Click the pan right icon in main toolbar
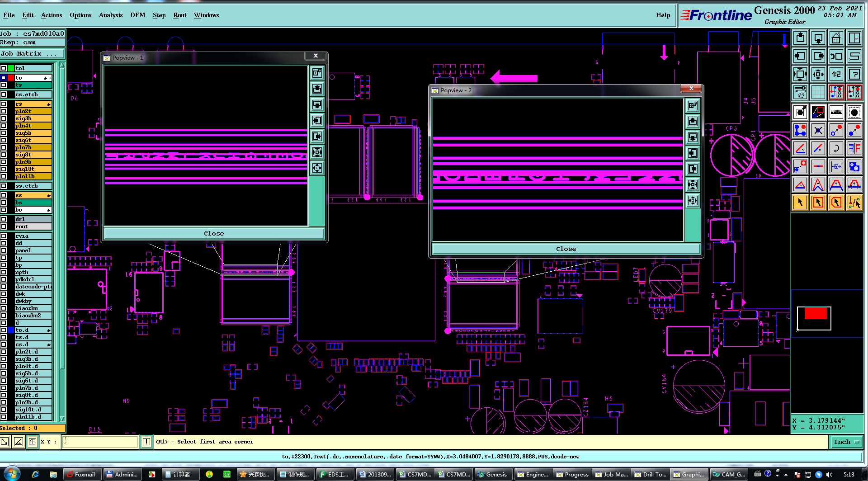The image size is (868, 481). pos(818,56)
